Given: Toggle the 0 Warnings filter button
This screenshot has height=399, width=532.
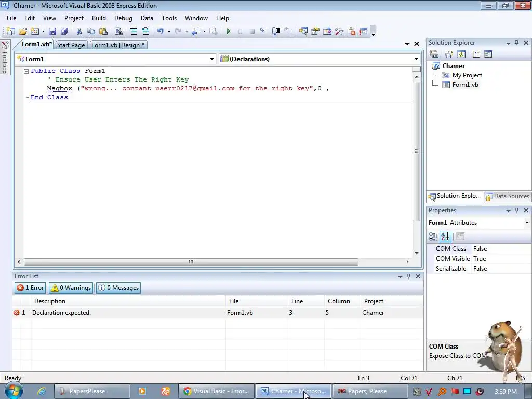Looking at the screenshot, I should point(71,288).
